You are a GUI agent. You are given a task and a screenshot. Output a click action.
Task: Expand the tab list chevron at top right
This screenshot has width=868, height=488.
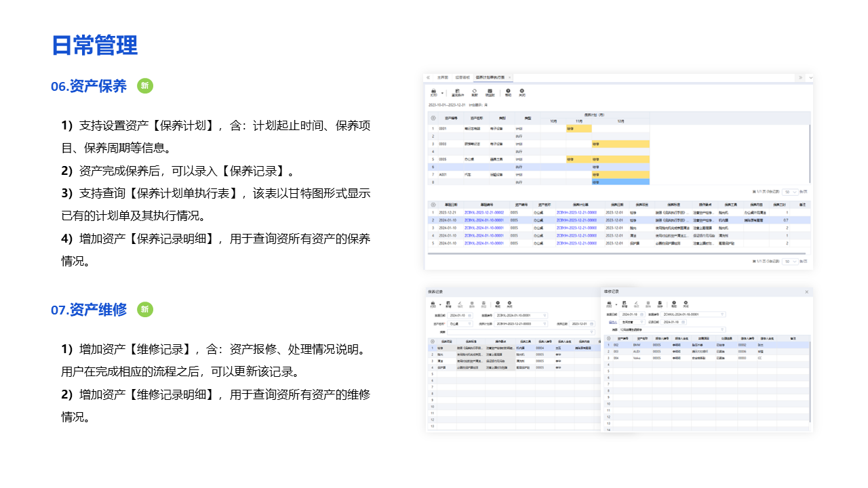pyautogui.click(x=810, y=77)
